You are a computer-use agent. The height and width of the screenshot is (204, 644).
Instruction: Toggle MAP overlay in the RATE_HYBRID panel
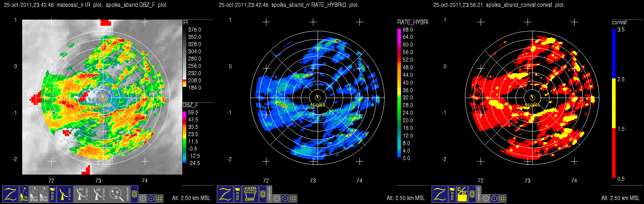click(x=238, y=194)
